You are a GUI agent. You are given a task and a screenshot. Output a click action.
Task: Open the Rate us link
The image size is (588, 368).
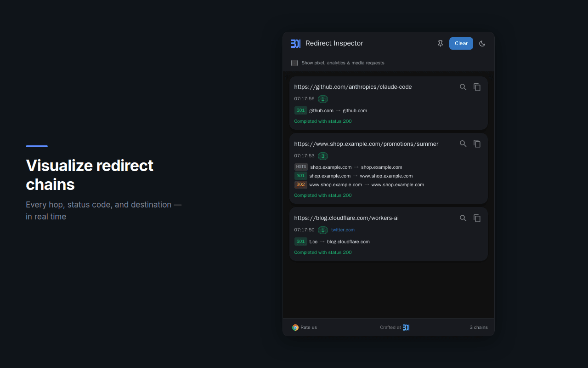(308, 327)
